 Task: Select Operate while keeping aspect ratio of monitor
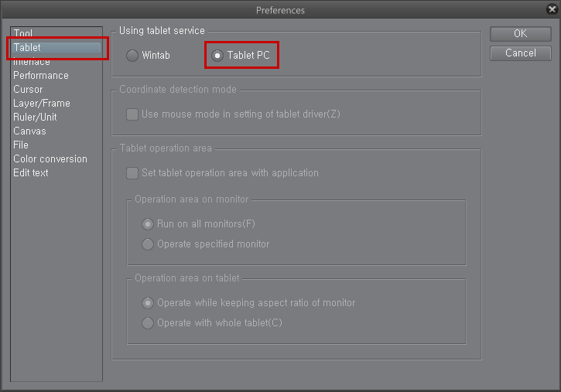[x=148, y=303]
